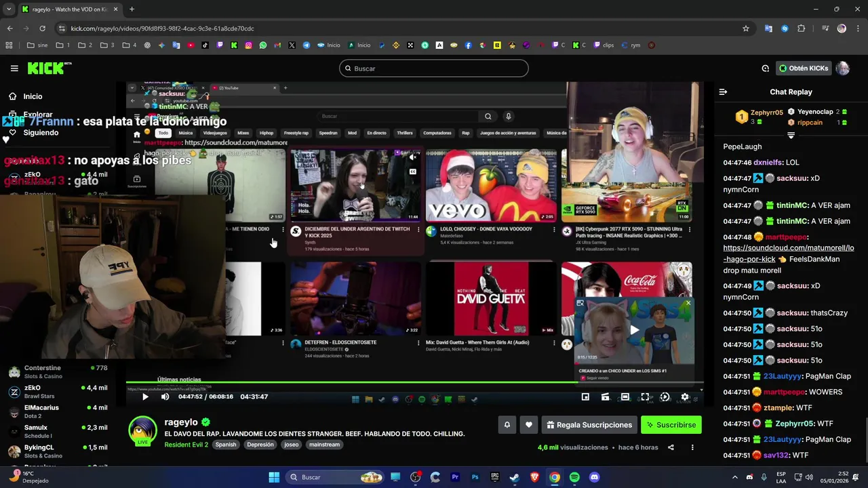Expand the gifters leaderboard chevron
Image resolution: width=868 pixels, height=488 pixels.
pyautogui.click(x=791, y=136)
